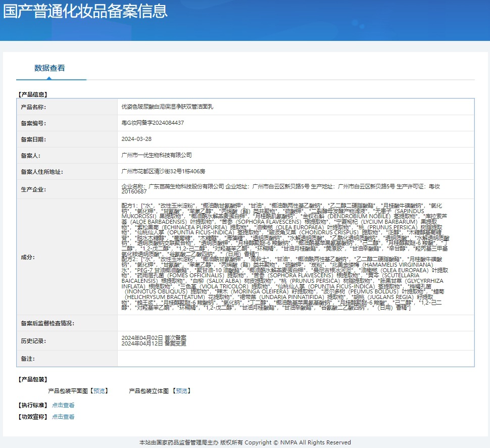Image resolution: width=490 pixels, height=448 pixels.
Task: Select product name 优姿色玻尿酸白泥保湿净肤双管洁面乳
Action: tap(167, 107)
